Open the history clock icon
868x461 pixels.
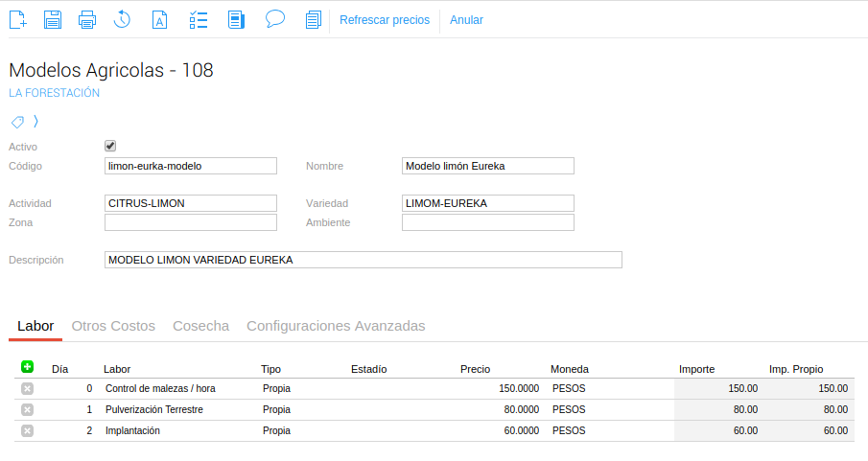pos(123,19)
